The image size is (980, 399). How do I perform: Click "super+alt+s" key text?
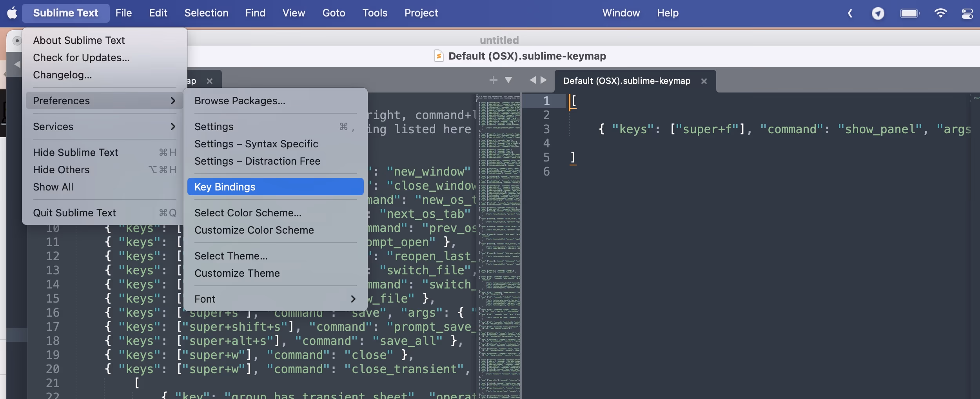click(227, 341)
